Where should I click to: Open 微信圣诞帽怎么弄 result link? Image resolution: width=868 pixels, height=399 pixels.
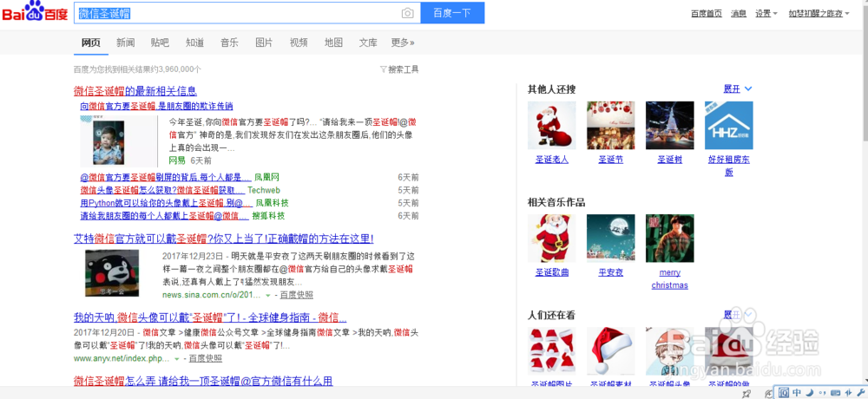click(x=203, y=381)
